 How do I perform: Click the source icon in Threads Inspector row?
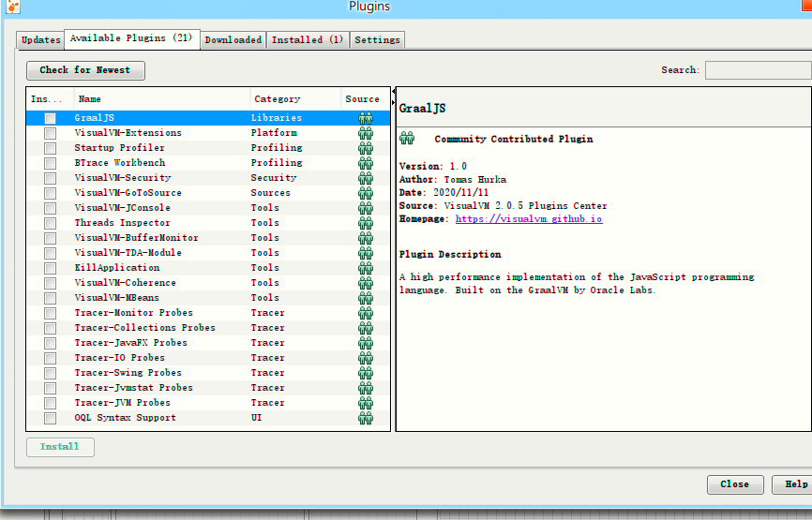[366, 223]
